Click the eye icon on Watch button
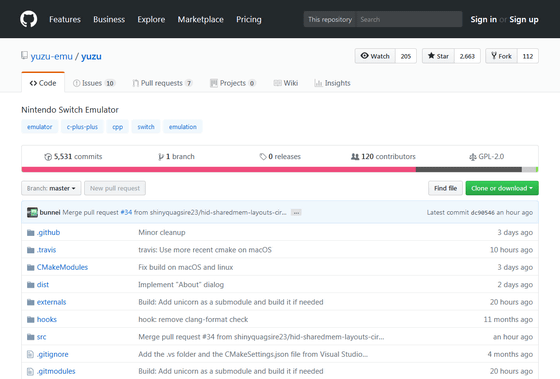The width and height of the screenshot is (560, 379). (364, 56)
